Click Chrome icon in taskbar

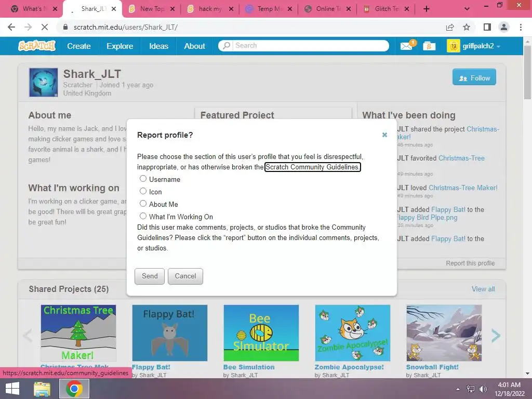74,389
